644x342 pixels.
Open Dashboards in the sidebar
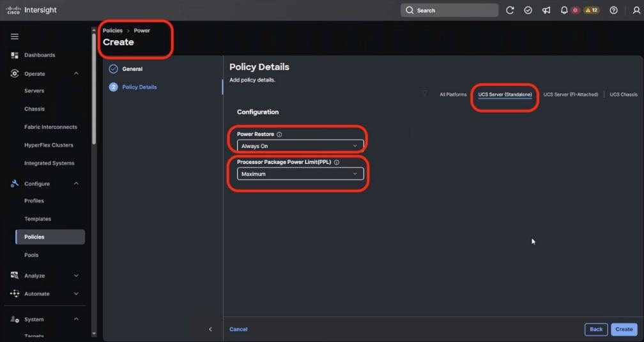click(40, 55)
